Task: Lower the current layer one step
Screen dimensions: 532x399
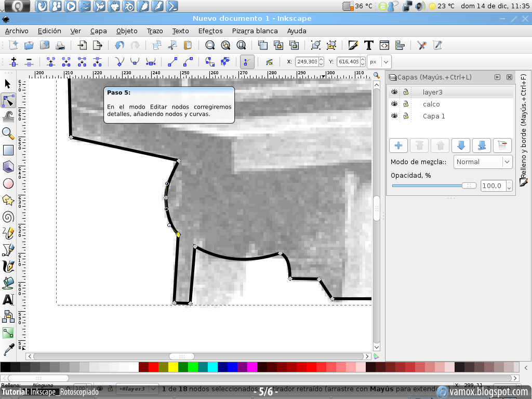Action: click(x=461, y=145)
